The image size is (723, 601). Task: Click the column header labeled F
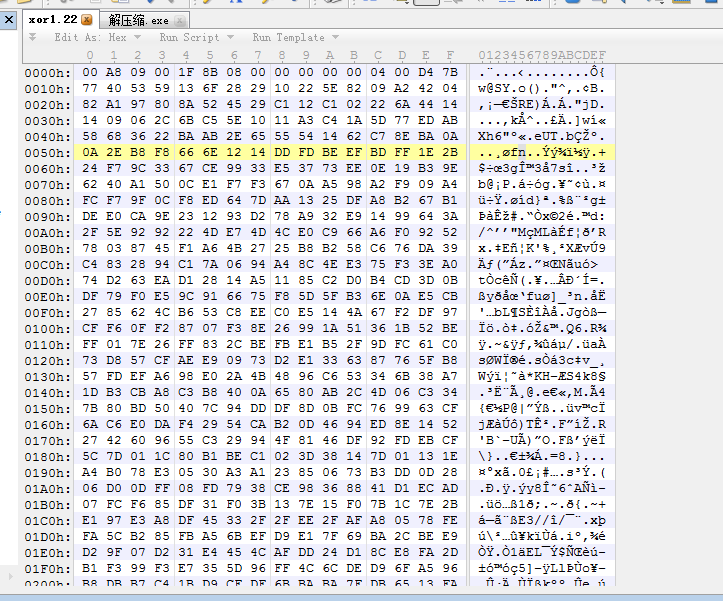coord(450,55)
